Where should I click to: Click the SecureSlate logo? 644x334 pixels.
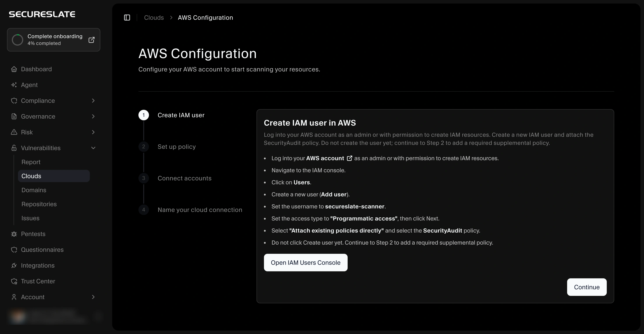pyautogui.click(x=42, y=14)
